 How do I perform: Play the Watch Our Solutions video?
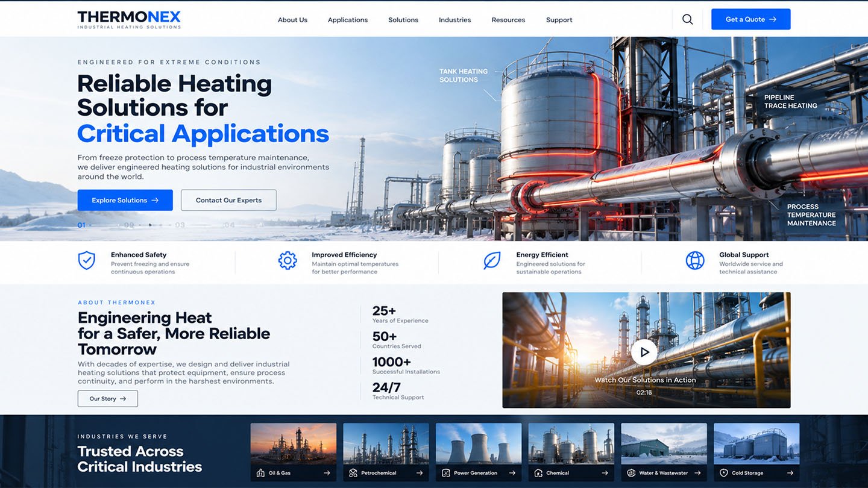(644, 352)
